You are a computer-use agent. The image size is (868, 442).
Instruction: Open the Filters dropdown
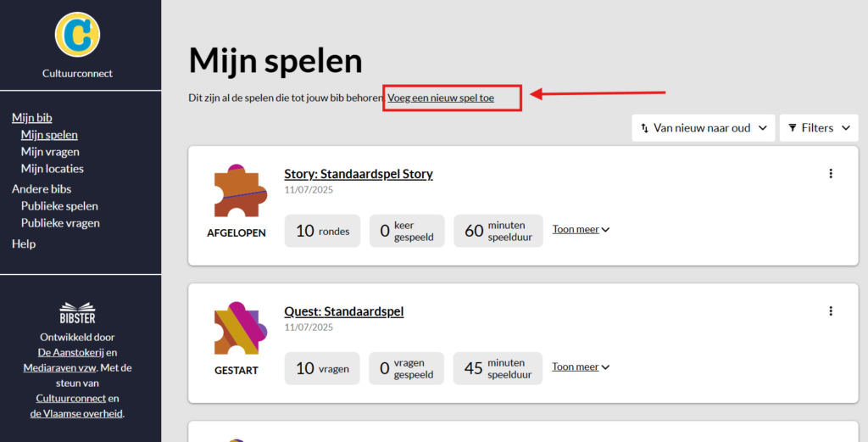tap(818, 128)
